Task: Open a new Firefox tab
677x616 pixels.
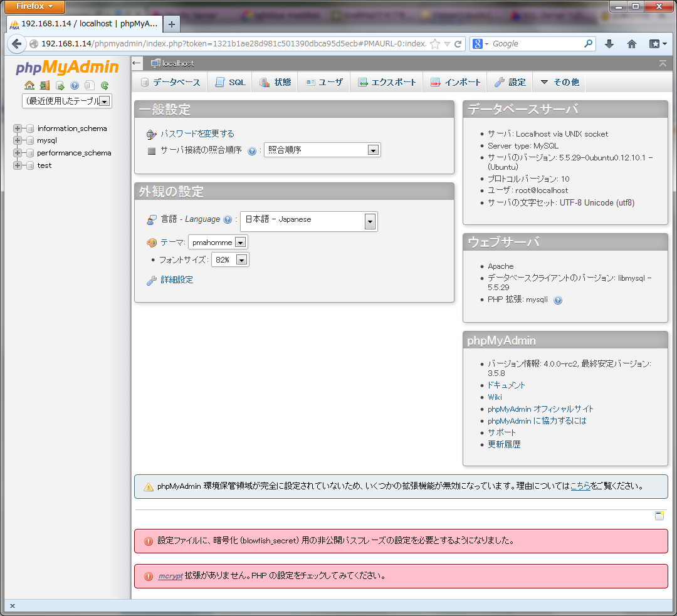Action: tap(171, 24)
